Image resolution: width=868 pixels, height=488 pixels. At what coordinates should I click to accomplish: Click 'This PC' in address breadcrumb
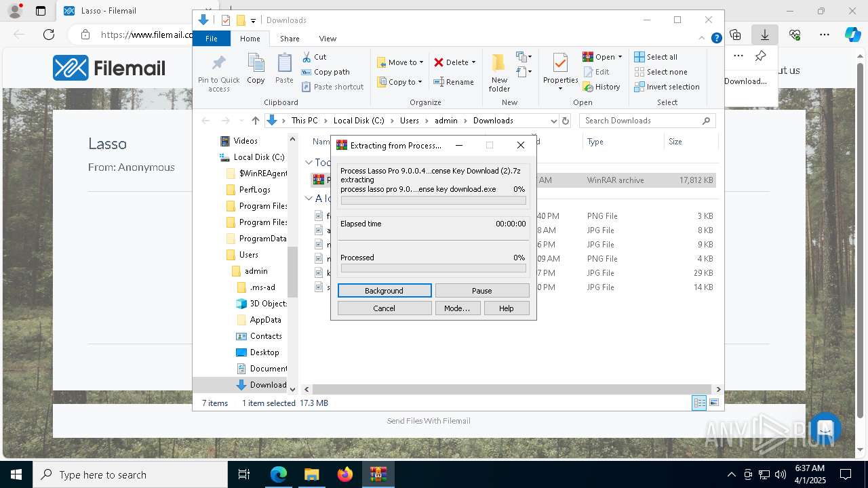click(x=304, y=121)
